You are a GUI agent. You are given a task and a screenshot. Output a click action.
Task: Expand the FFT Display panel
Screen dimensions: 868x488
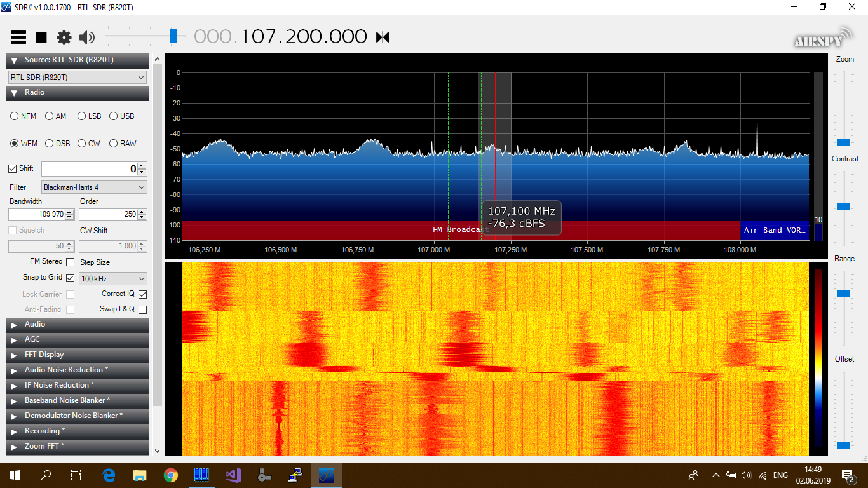tap(78, 355)
